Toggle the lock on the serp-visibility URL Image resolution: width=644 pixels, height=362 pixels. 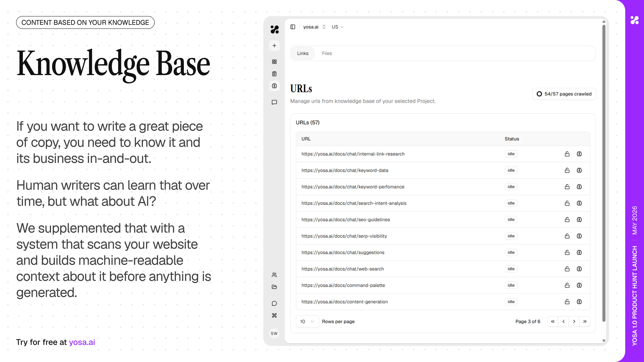(567, 236)
